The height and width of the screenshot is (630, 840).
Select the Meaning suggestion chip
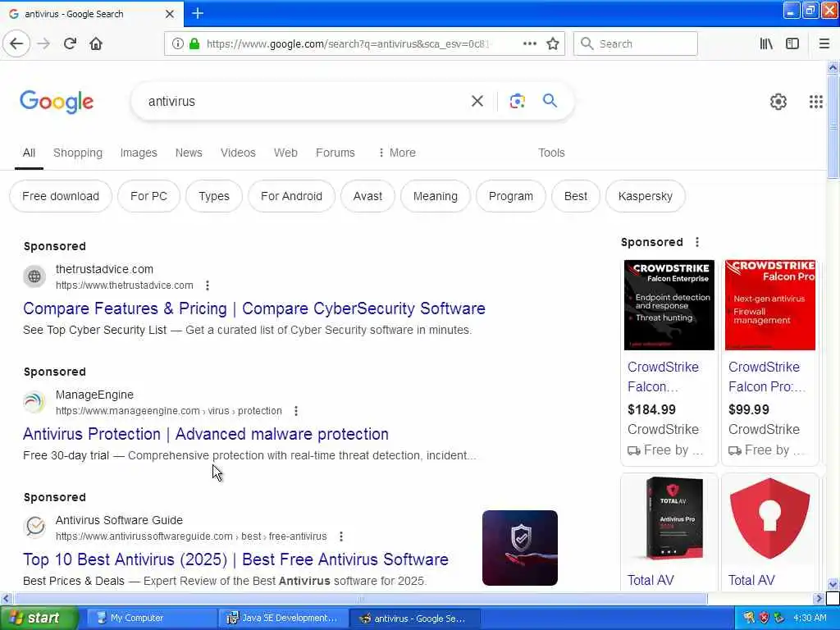[436, 196]
